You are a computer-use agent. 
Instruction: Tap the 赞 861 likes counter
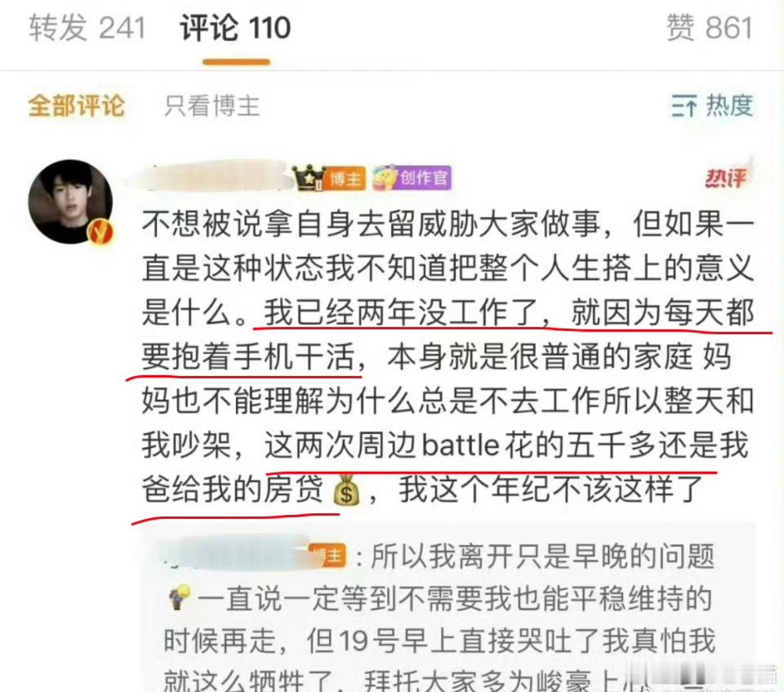point(710,27)
